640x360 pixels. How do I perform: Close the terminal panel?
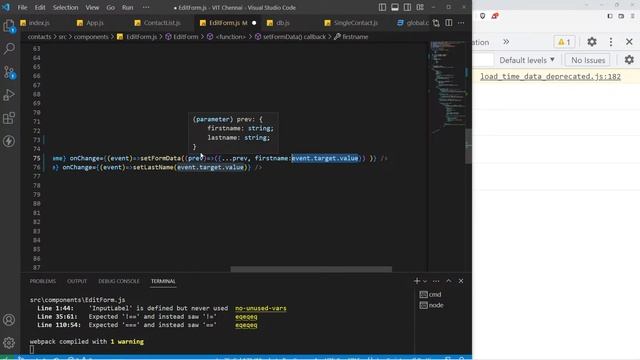(x=461, y=281)
